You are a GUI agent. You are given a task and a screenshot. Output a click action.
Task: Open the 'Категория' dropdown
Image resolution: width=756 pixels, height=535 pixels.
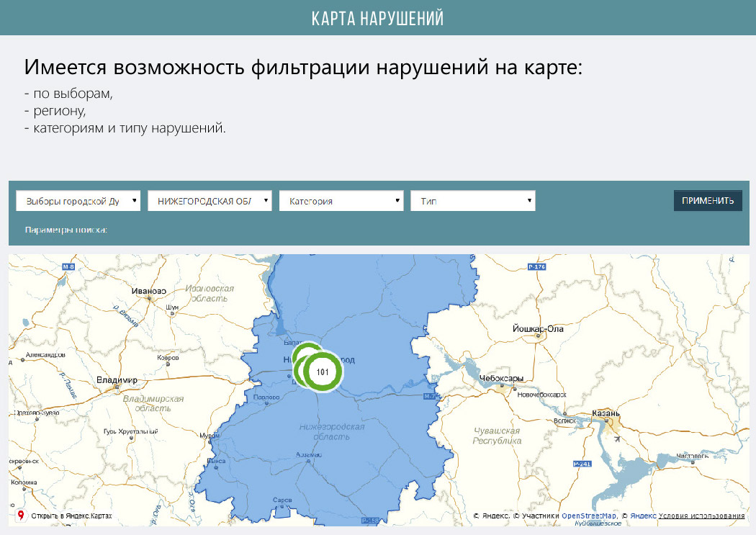pos(341,201)
